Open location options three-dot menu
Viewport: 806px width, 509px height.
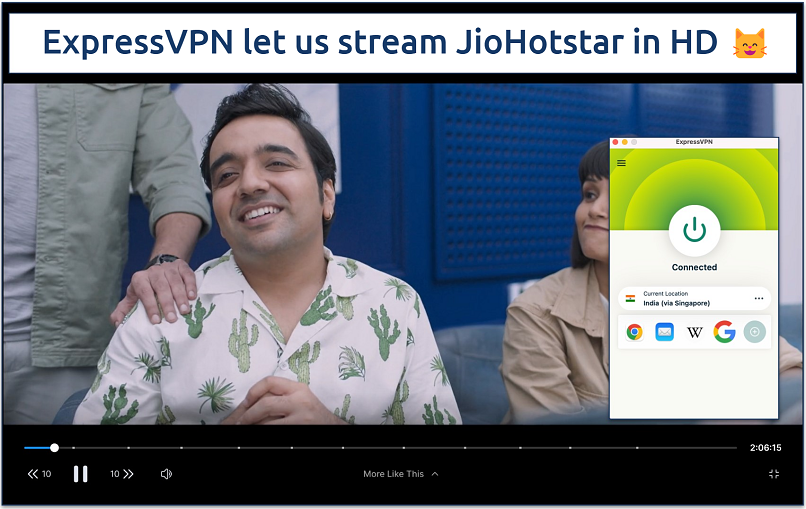759,299
